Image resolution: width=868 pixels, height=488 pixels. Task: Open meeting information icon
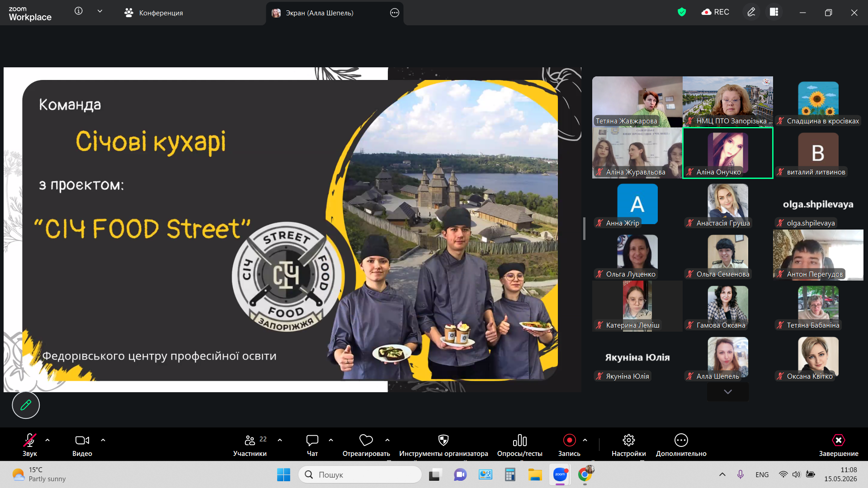click(x=79, y=11)
